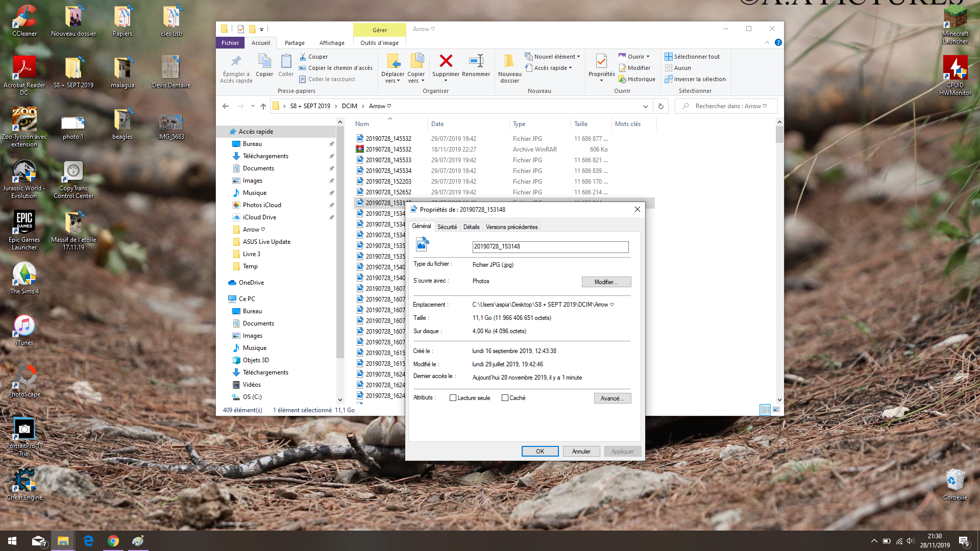Click the Avancé... button
The height and width of the screenshot is (551, 980).
coord(612,398)
